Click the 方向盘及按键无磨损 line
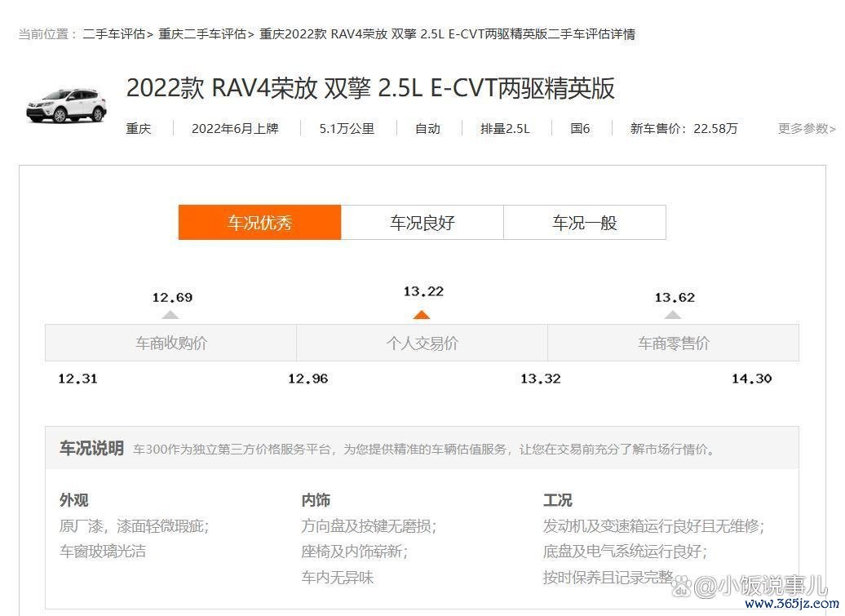The width and height of the screenshot is (845, 616). pyautogui.click(x=369, y=526)
